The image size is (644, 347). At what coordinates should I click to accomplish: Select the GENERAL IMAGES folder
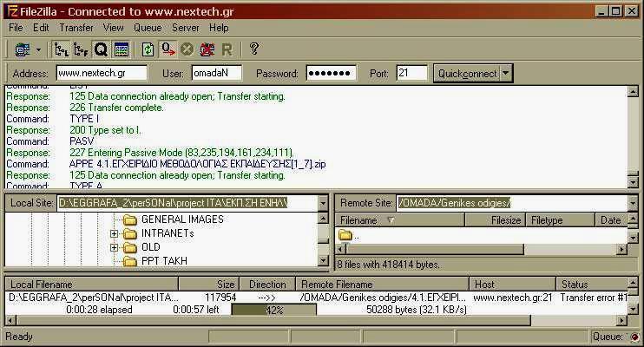[x=182, y=219]
